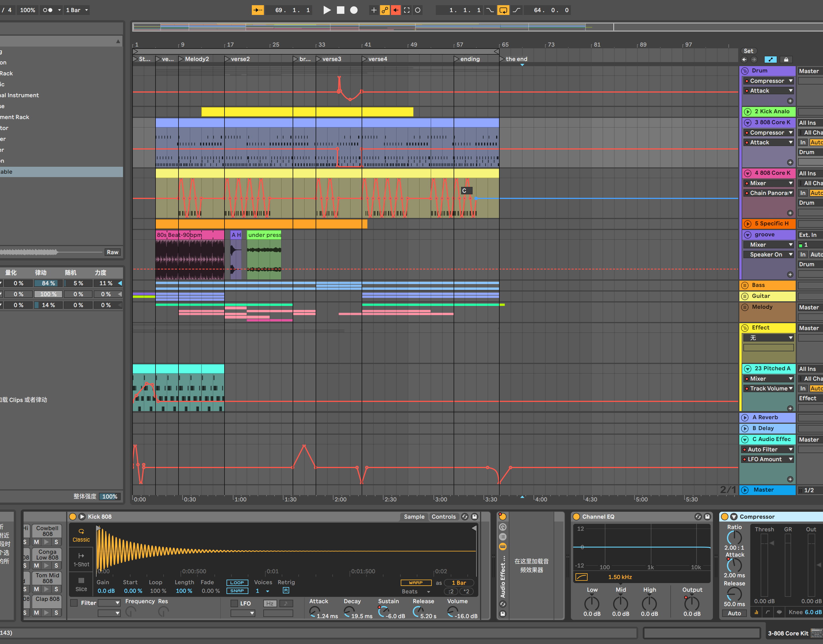Click the Capture MIDI brackets icon

(406, 10)
